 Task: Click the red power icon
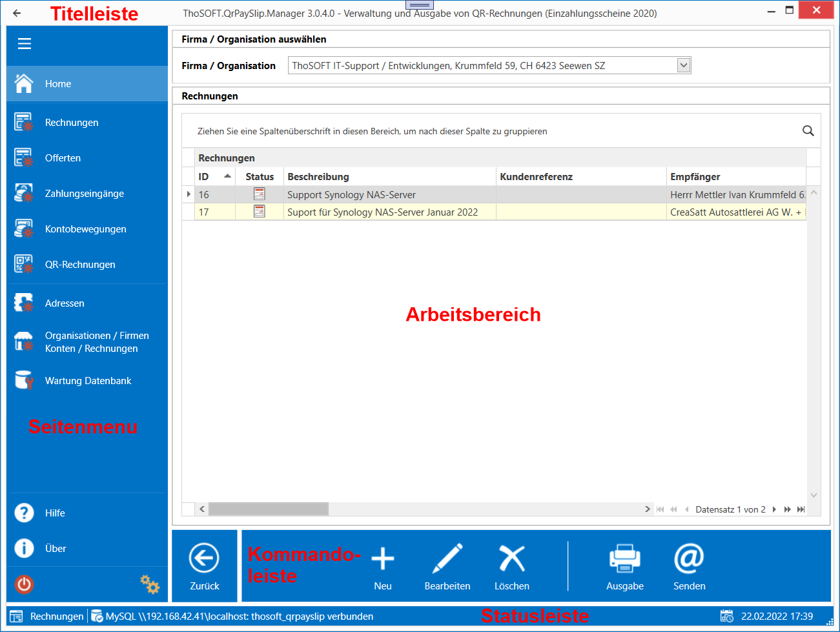[x=24, y=585]
